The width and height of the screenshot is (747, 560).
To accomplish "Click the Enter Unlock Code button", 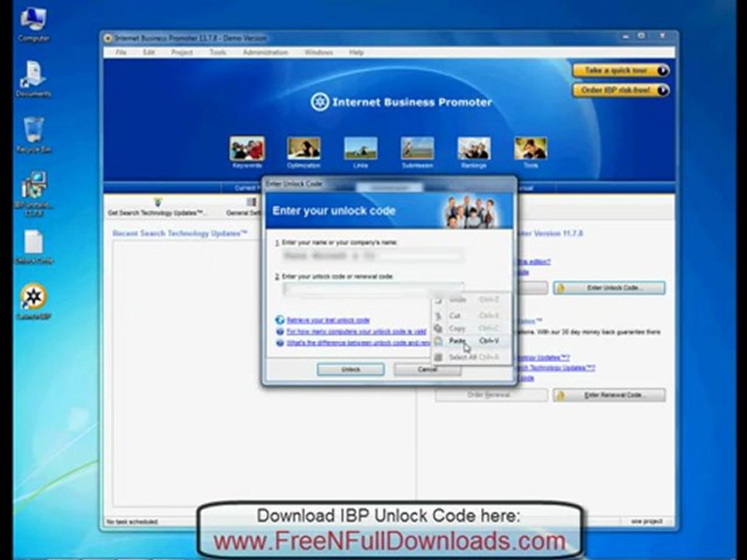I will pyautogui.click(x=609, y=288).
